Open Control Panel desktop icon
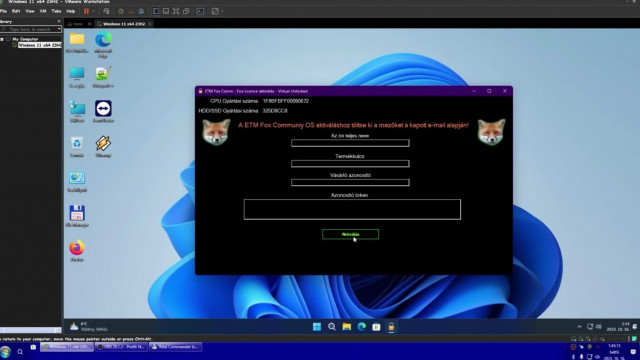 [77, 182]
